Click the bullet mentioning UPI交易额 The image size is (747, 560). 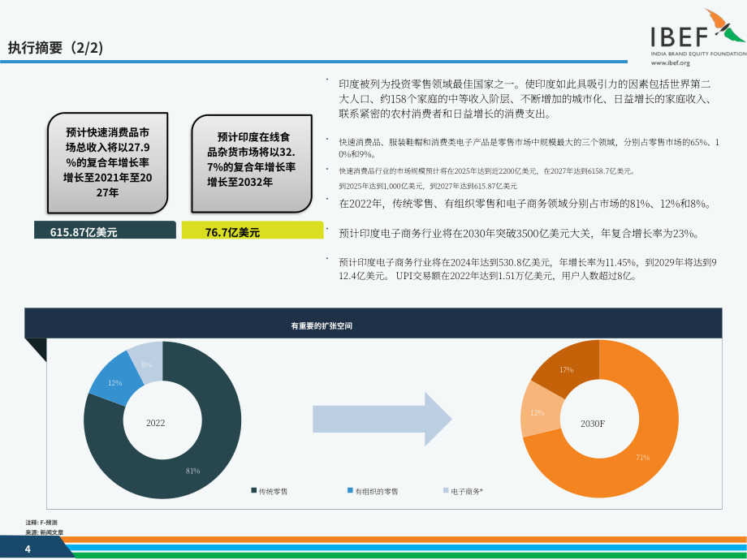[x=528, y=269]
